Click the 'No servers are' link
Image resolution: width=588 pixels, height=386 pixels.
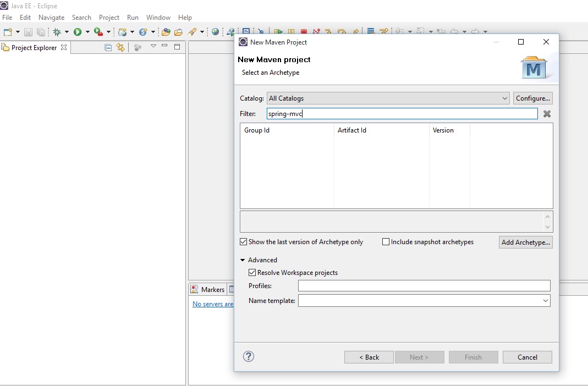(x=213, y=304)
